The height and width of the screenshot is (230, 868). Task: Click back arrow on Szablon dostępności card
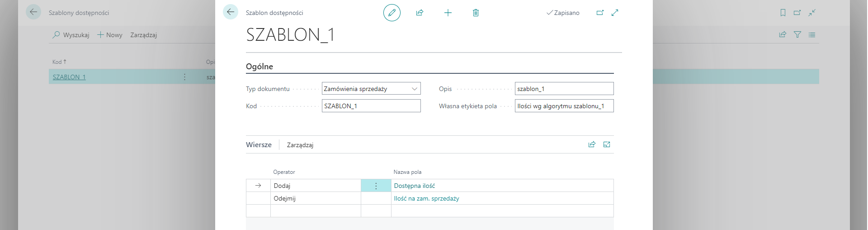pyautogui.click(x=231, y=12)
